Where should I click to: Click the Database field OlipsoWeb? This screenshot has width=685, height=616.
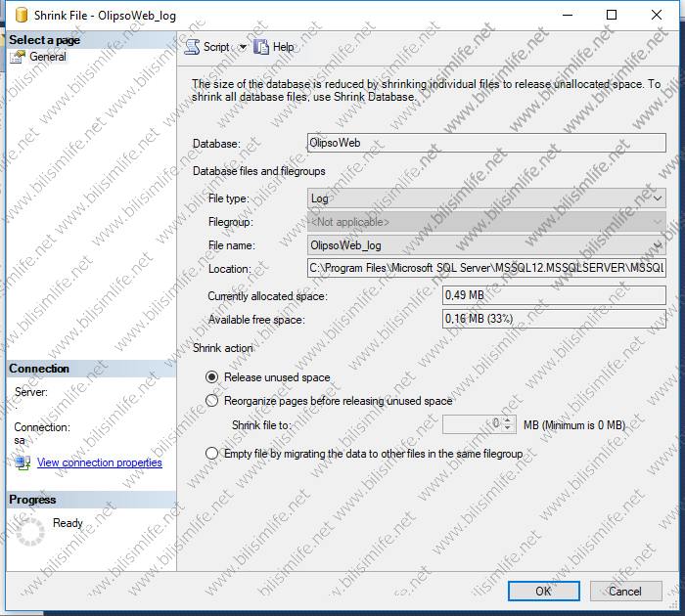point(486,143)
